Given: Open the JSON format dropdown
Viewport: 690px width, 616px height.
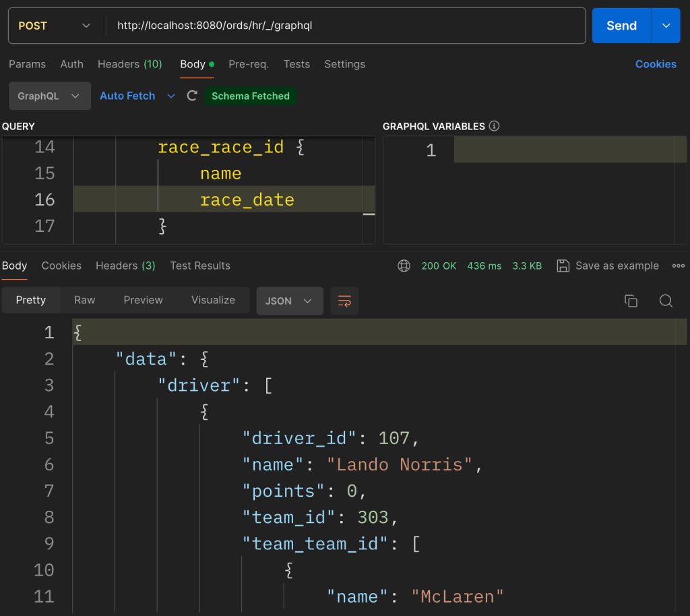Looking at the screenshot, I should click(x=289, y=301).
